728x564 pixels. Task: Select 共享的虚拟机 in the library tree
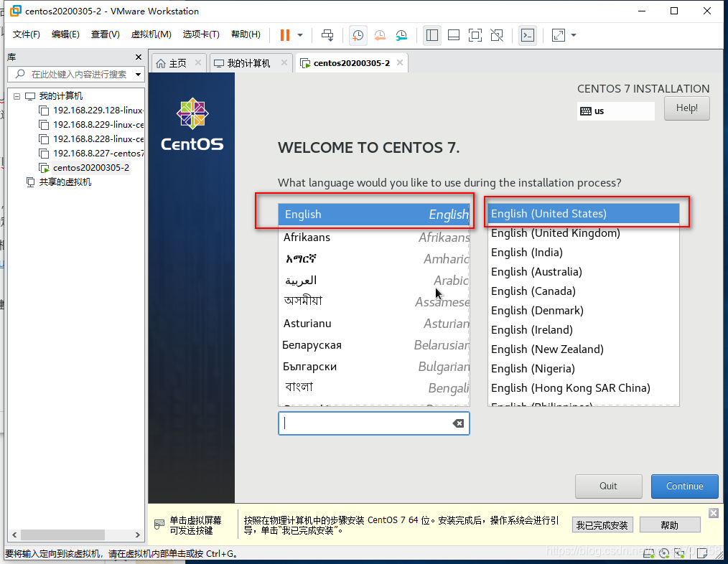(65, 182)
